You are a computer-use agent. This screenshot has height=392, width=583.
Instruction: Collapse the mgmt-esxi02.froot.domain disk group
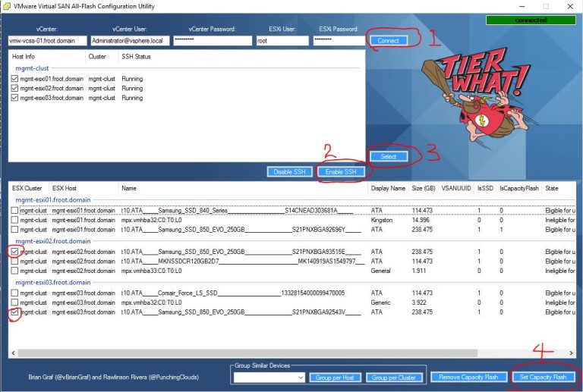(x=52, y=241)
